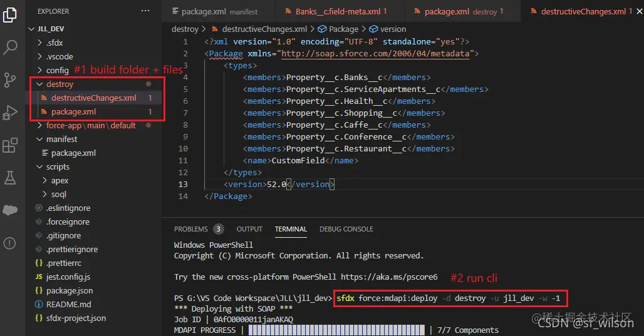Click the destroy breadcrumb segment

click(x=185, y=29)
